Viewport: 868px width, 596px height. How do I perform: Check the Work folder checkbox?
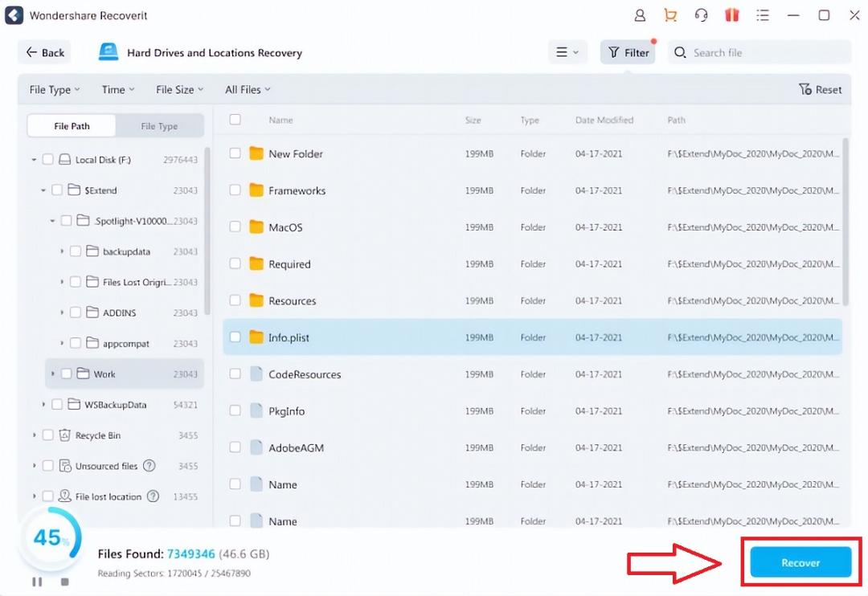pyautogui.click(x=67, y=374)
